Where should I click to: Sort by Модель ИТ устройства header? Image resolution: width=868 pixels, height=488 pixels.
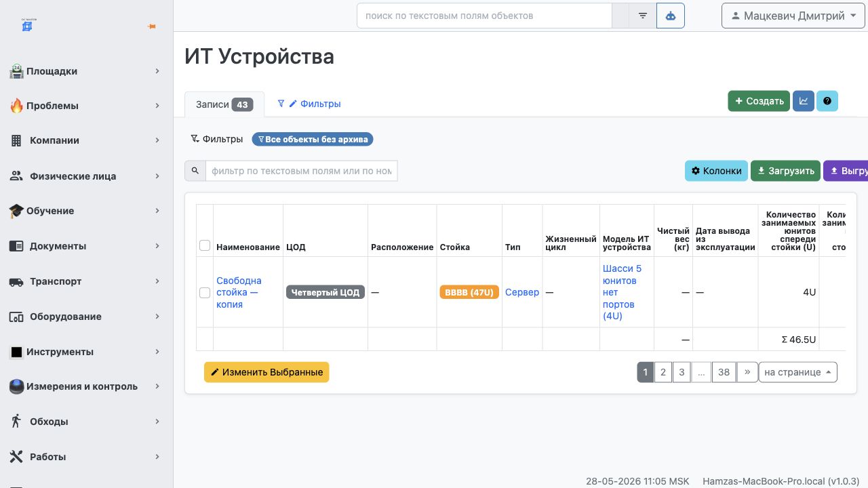click(x=626, y=243)
